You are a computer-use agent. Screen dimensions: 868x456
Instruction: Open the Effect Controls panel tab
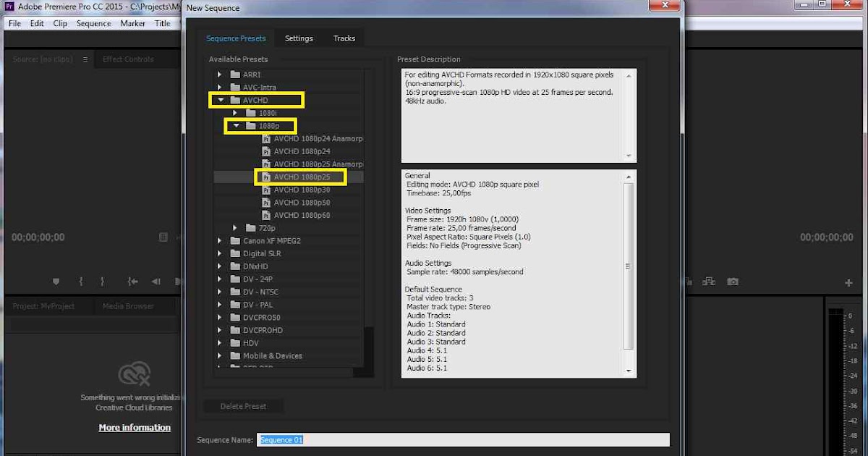[x=129, y=59]
